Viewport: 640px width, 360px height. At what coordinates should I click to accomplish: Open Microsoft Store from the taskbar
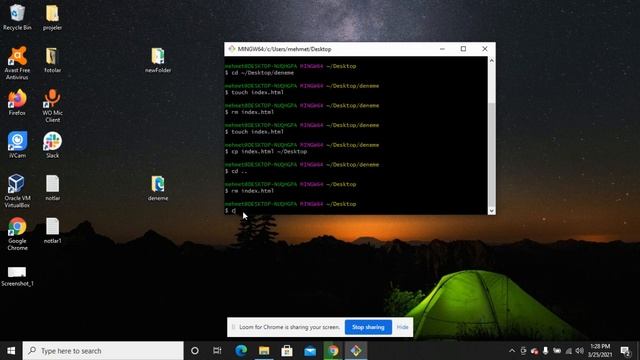pyautogui.click(x=287, y=351)
